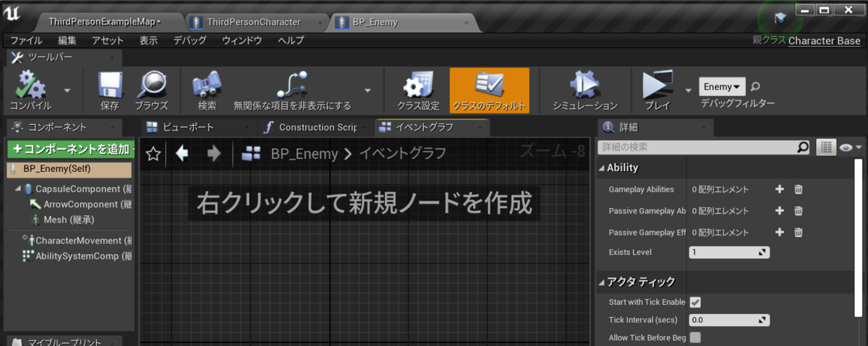Open the Enemy debug filter dropdown
The height and width of the screenshot is (346, 868).
coord(722,87)
